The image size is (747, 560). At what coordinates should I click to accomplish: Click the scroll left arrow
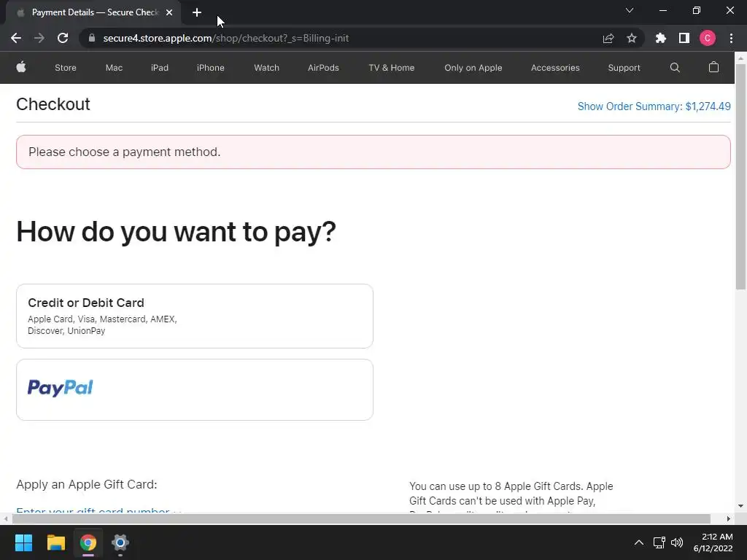pyautogui.click(x=5, y=518)
